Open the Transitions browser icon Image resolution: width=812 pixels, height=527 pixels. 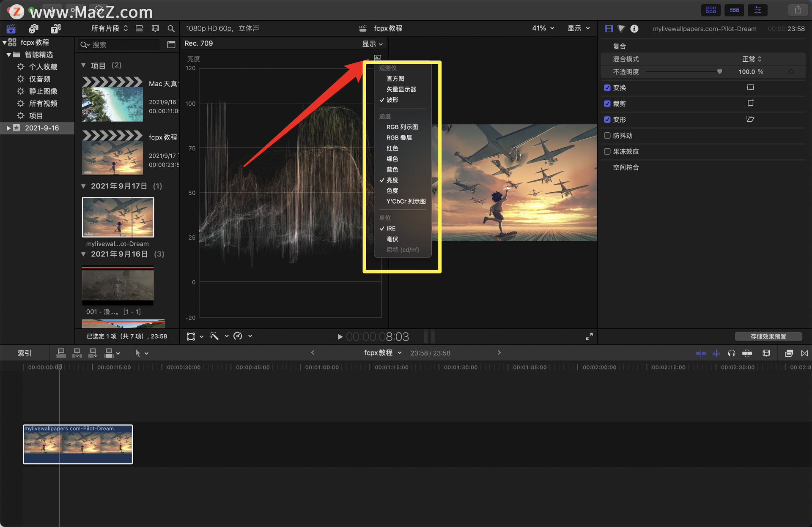pos(804,353)
